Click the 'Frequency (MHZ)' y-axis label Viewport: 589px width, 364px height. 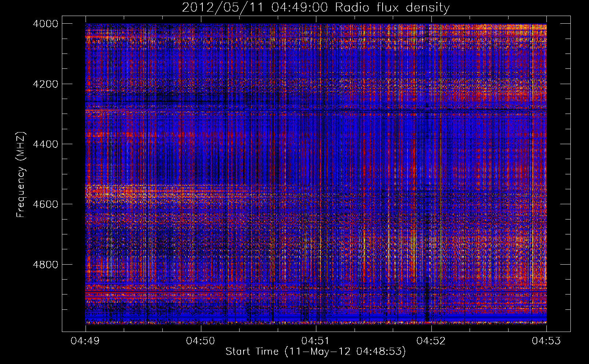(21, 175)
